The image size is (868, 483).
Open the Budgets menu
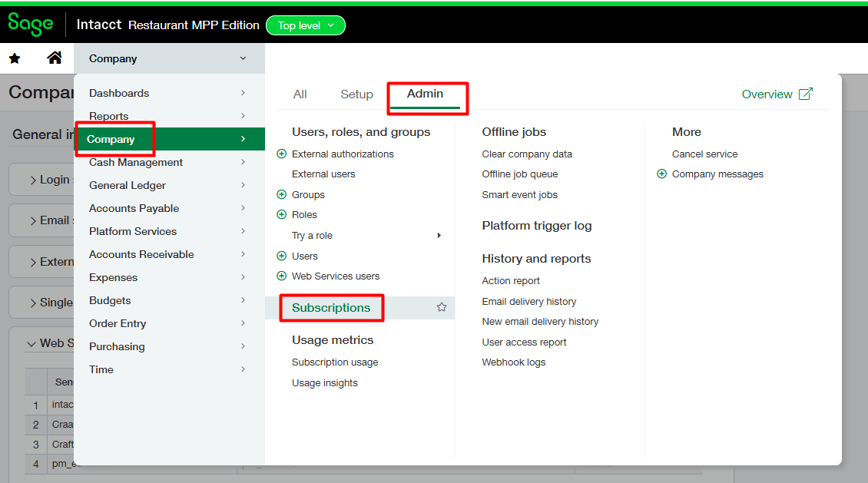coord(170,300)
